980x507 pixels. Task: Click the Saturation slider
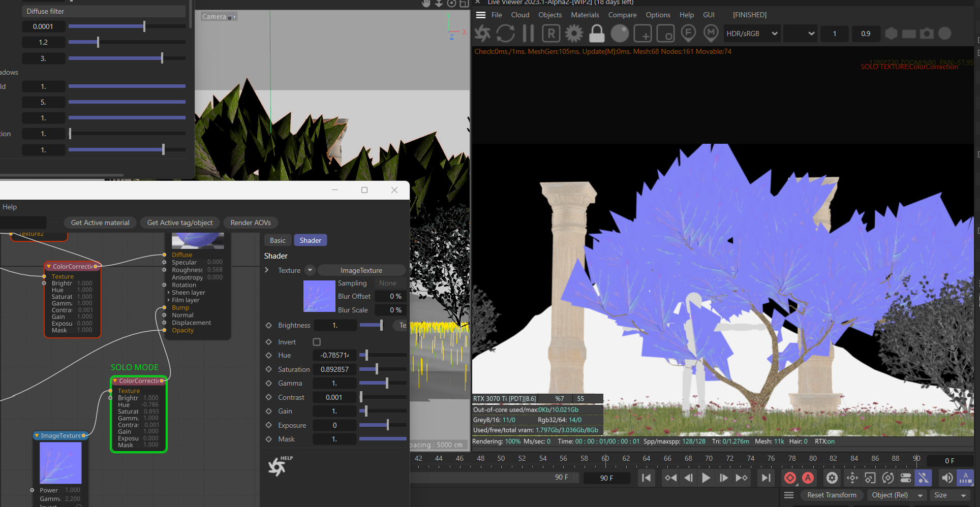(x=383, y=369)
